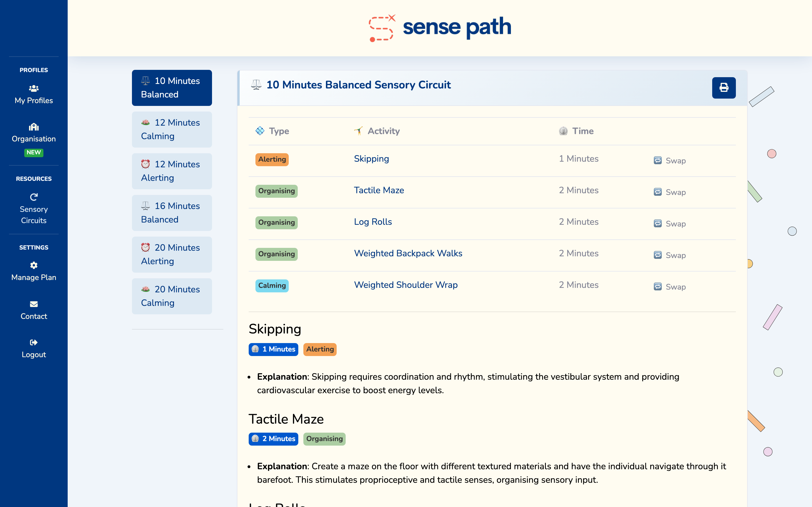Screen dimensions: 812x507
Task: Select the My Profiles people icon
Action: pos(34,88)
